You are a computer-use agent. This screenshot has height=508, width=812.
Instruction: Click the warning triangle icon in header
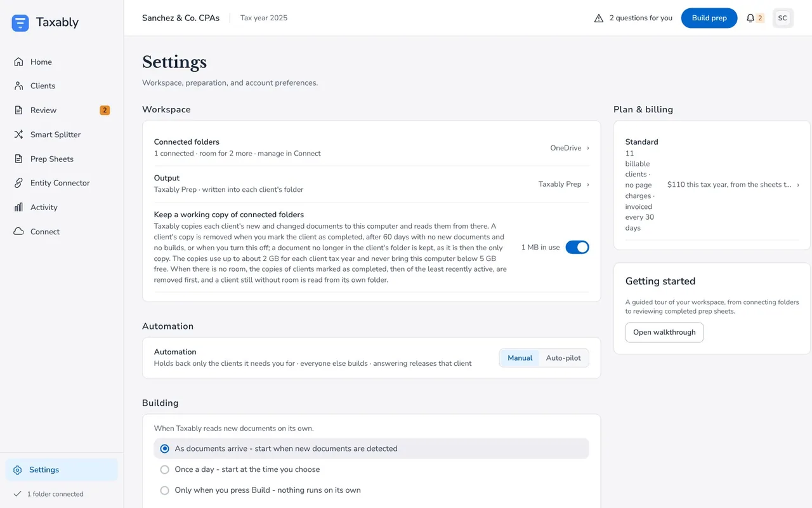point(599,18)
